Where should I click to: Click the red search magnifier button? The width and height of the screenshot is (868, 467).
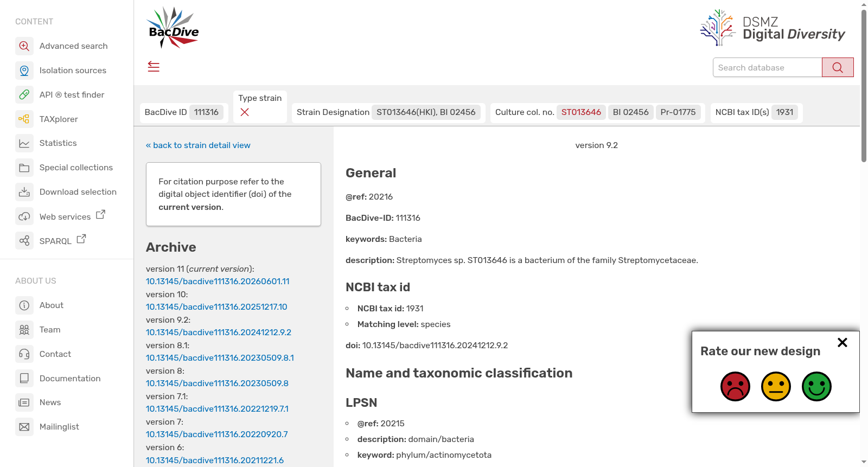coord(838,67)
